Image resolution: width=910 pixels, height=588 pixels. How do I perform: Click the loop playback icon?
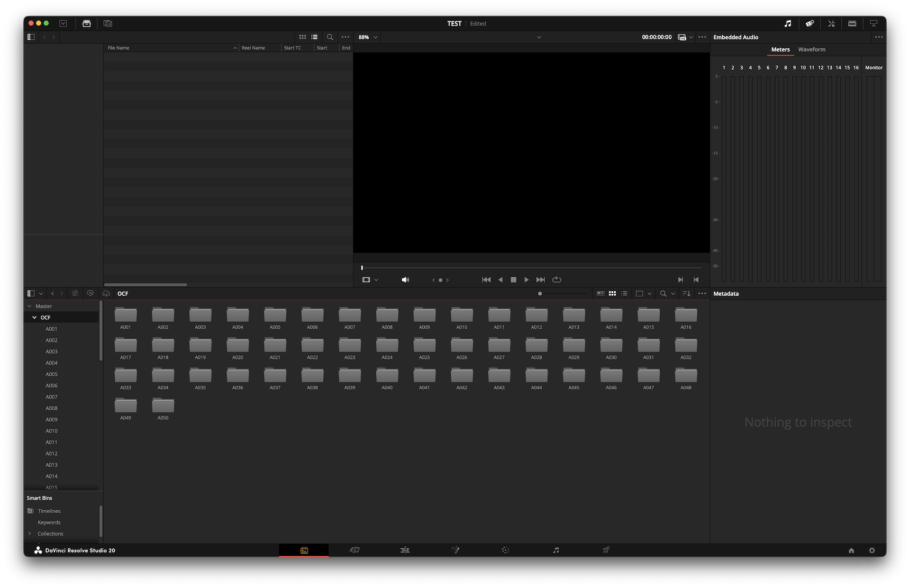click(557, 280)
